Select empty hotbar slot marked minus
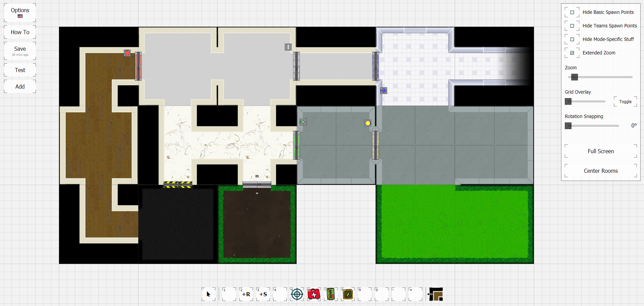 coord(399,294)
